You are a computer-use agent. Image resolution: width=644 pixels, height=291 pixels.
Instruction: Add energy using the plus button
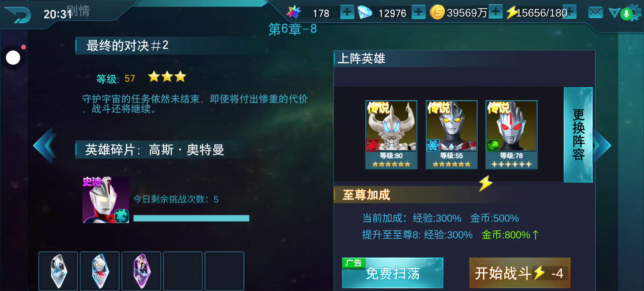570,12
